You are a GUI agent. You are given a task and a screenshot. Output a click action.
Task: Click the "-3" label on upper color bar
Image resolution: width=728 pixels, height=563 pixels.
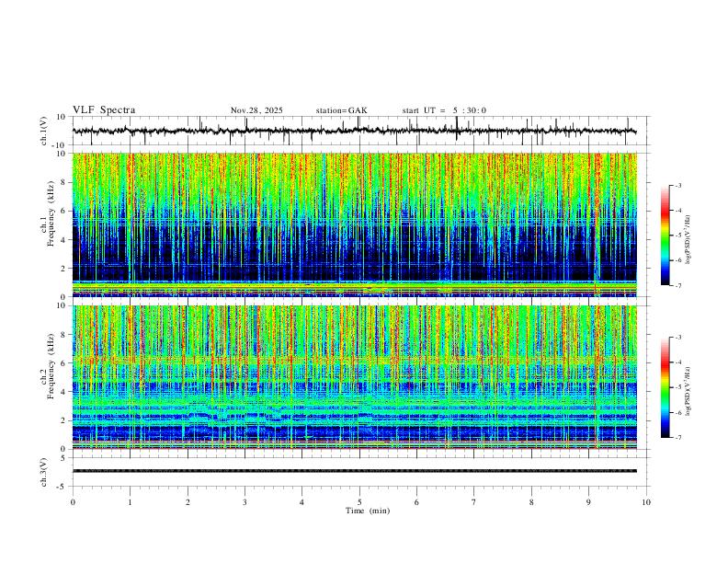pos(678,185)
